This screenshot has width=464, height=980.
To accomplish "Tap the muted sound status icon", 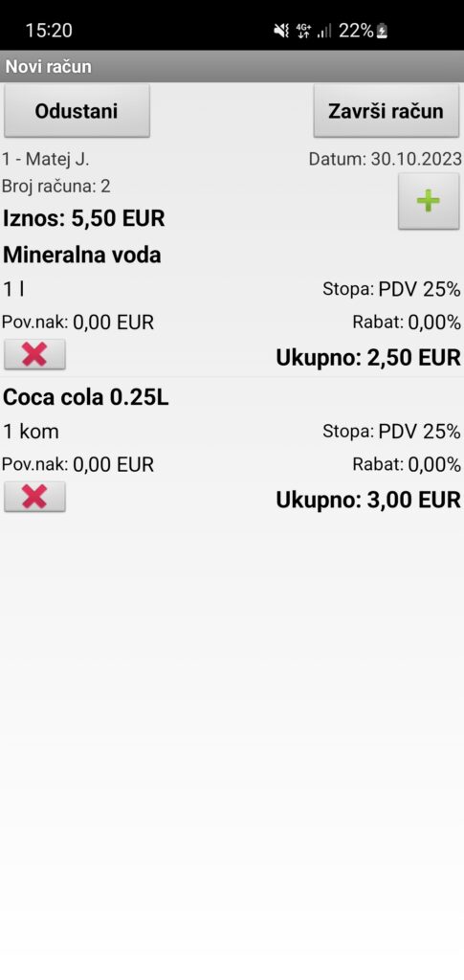I will (x=281, y=30).
